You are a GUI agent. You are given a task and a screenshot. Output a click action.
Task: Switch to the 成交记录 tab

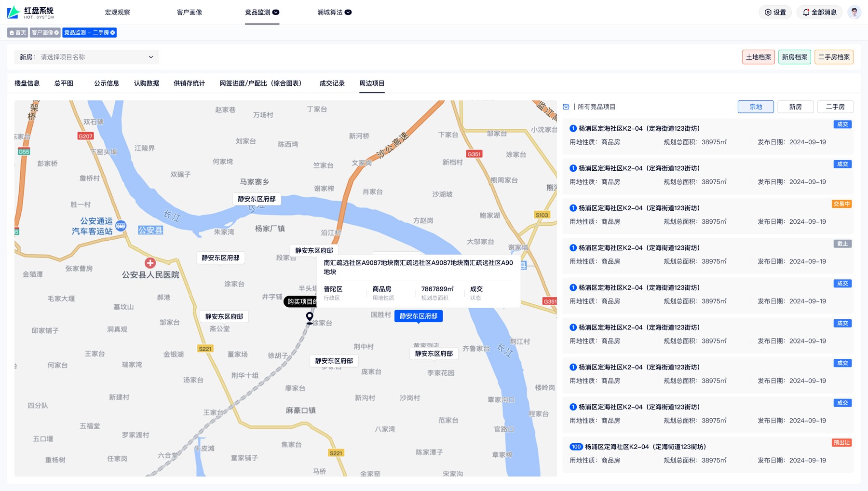point(332,83)
